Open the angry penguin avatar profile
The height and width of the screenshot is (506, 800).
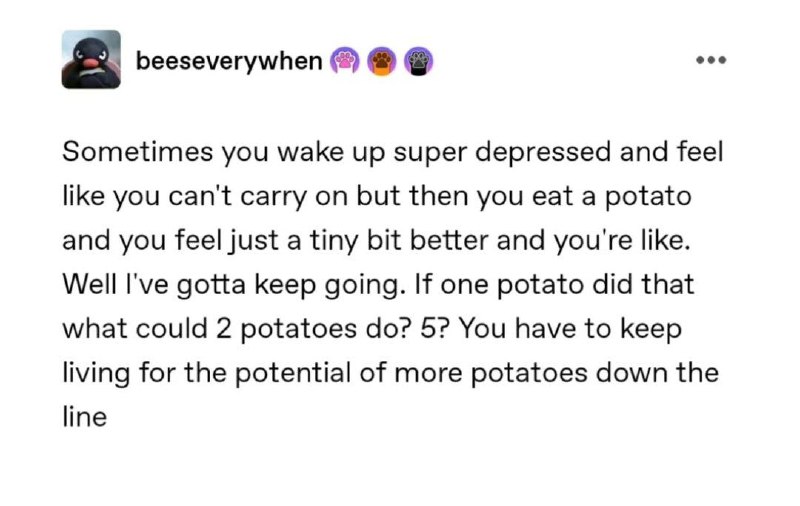point(91,59)
